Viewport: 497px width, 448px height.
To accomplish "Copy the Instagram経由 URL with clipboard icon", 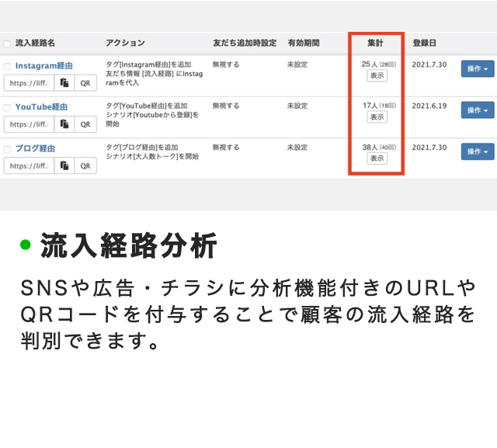I will (x=64, y=83).
